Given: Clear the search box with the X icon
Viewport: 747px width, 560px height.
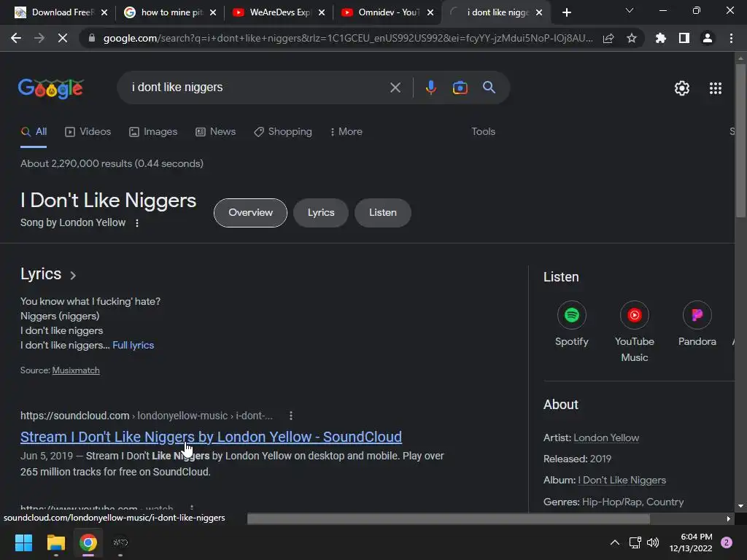Looking at the screenshot, I should tap(395, 87).
